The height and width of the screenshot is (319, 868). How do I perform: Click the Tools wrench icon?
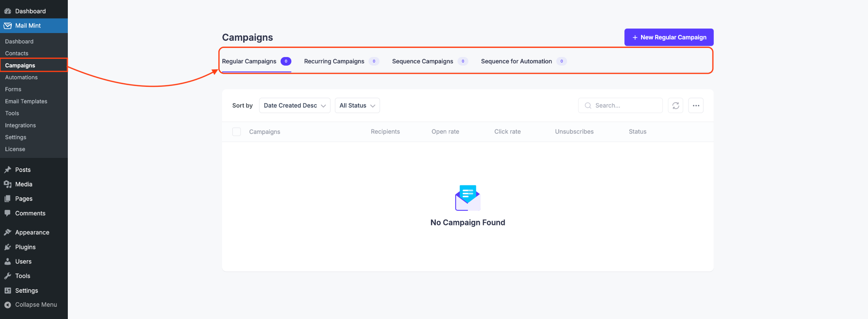[x=8, y=276]
